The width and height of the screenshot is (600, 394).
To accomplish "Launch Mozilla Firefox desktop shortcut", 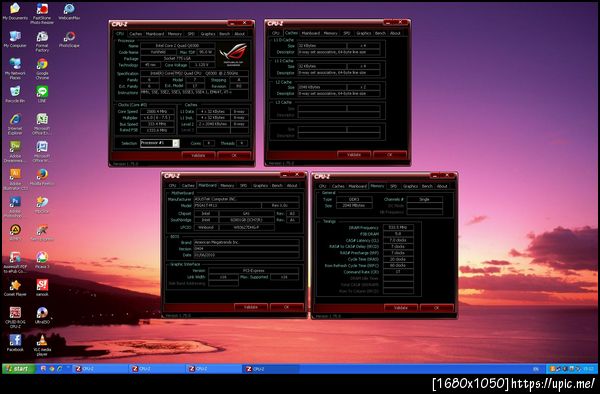I will [42, 177].
